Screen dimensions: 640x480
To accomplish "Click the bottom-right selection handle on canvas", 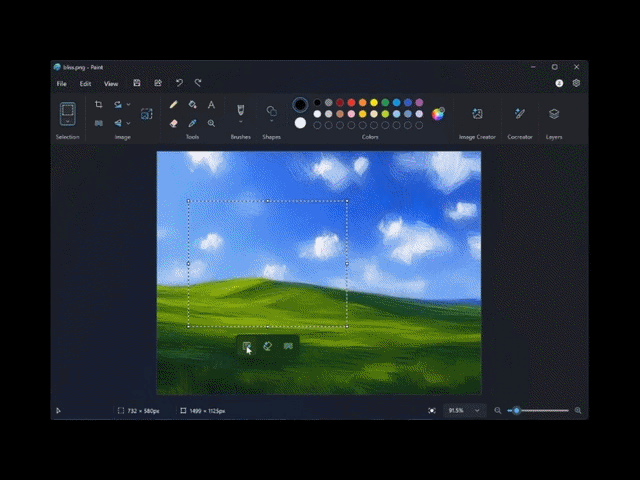I will [347, 327].
